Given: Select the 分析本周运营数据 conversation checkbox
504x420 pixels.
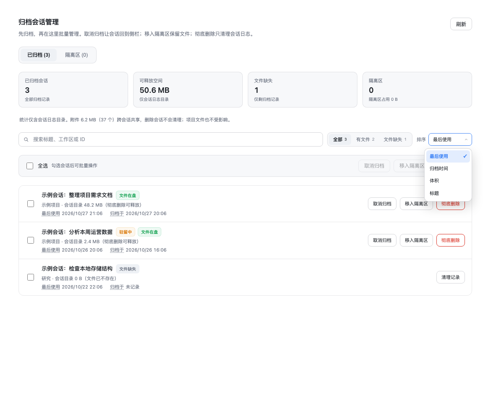Looking at the screenshot, I should [31, 240].
